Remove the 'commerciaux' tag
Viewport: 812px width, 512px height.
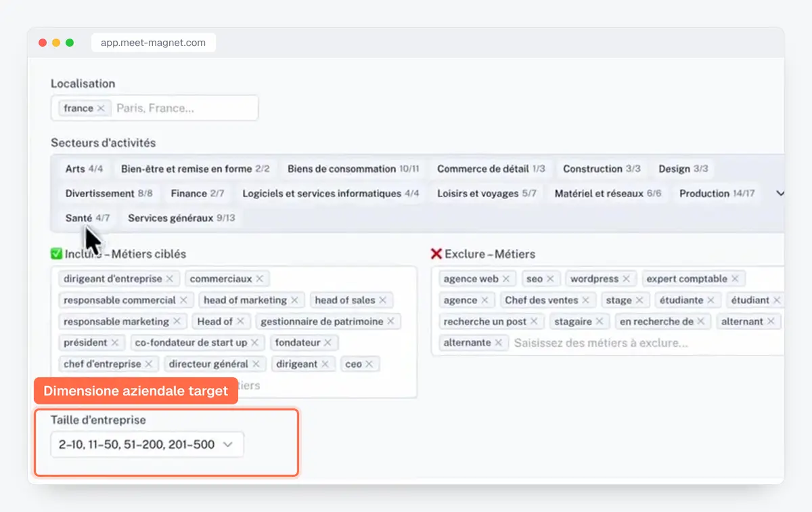(259, 278)
